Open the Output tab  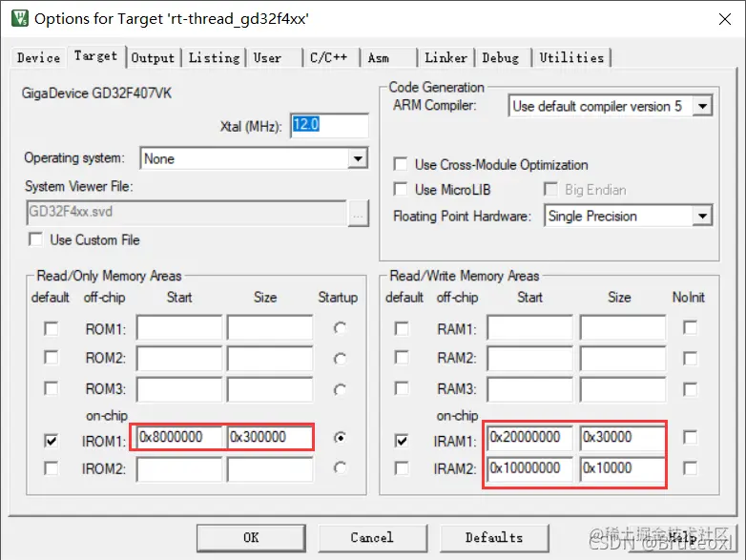click(154, 58)
